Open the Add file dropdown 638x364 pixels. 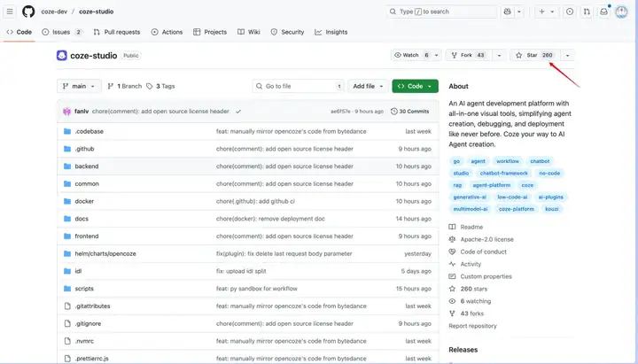coord(368,86)
